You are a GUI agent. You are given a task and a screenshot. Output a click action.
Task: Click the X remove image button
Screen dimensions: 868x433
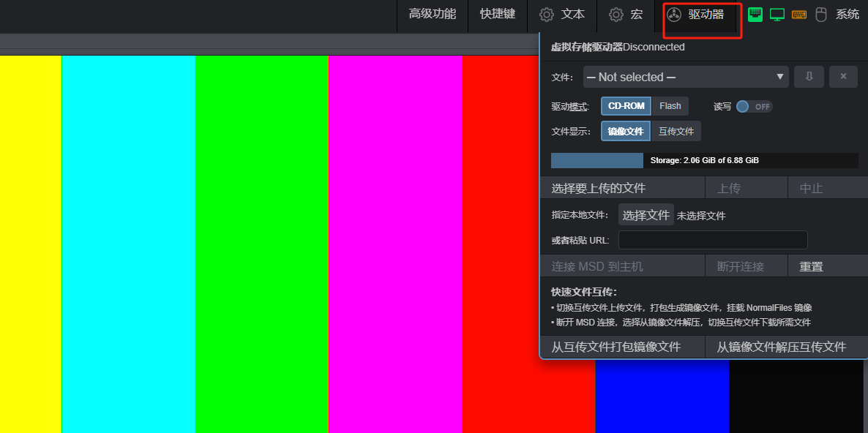click(x=843, y=77)
